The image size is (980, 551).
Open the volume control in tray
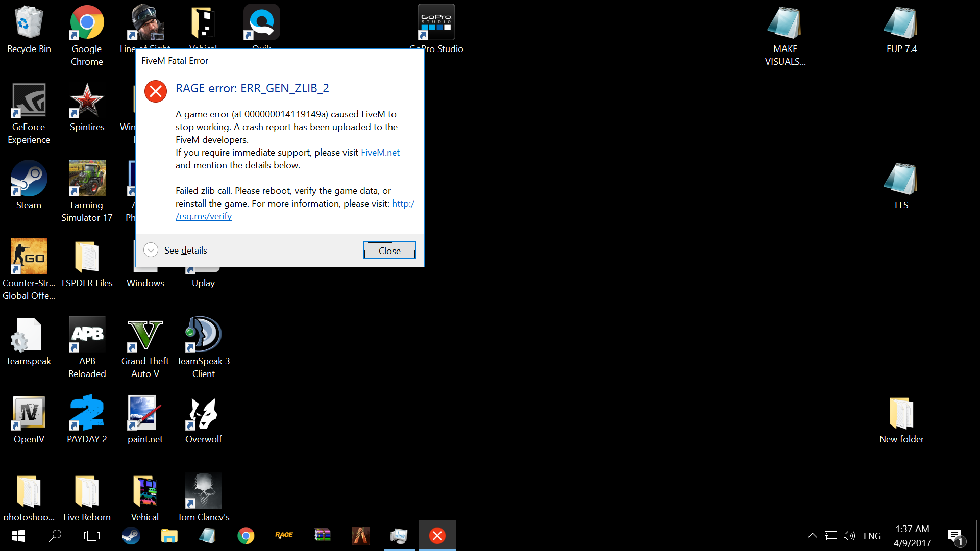coord(849,536)
